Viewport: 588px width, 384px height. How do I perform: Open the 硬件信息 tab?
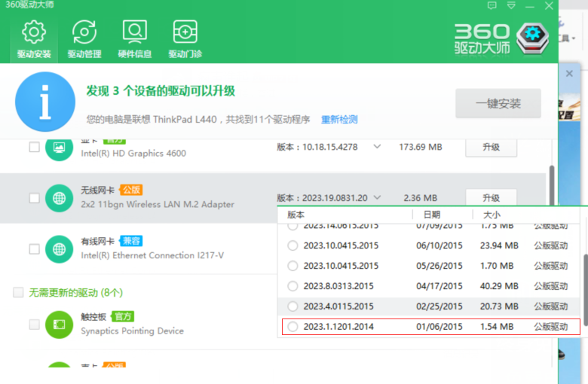135,39
